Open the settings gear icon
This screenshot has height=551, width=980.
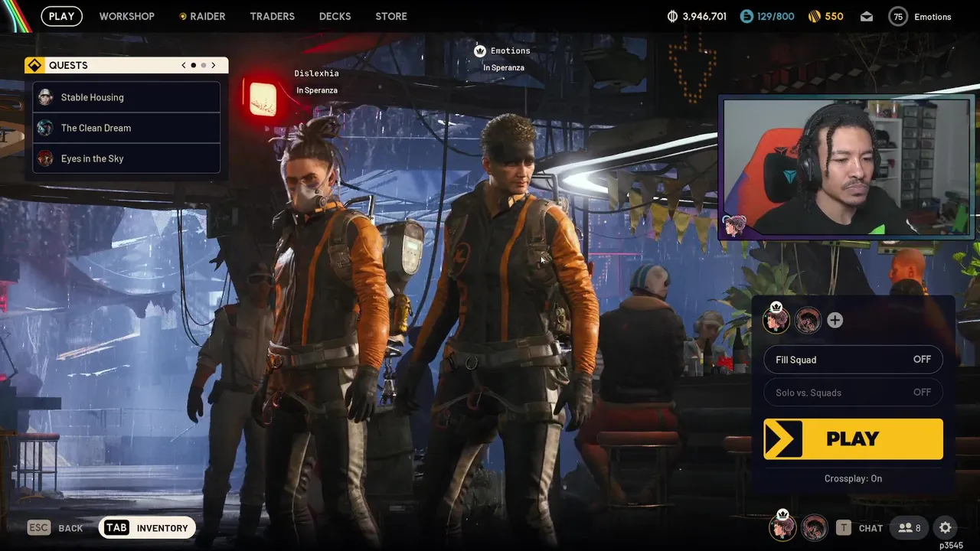click(x=946, y=528)
